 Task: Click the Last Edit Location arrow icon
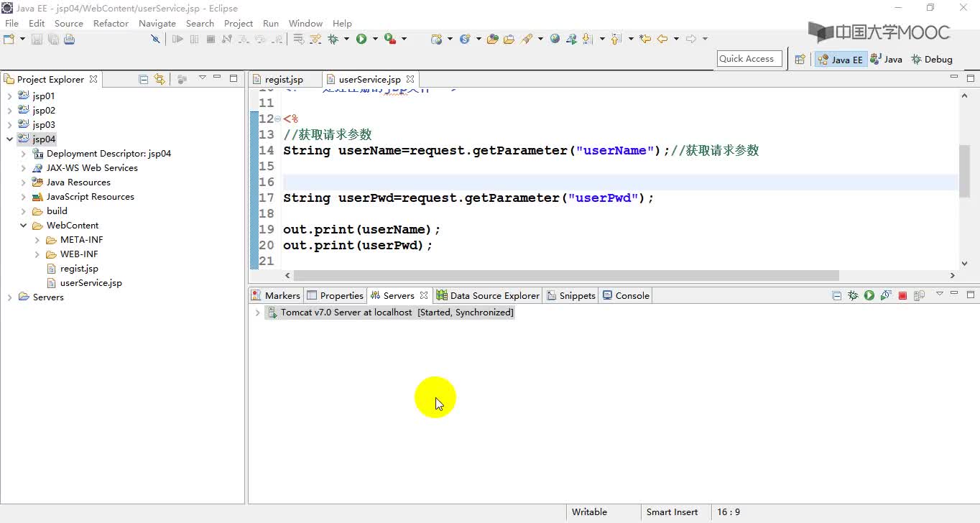tap(645, 39)
